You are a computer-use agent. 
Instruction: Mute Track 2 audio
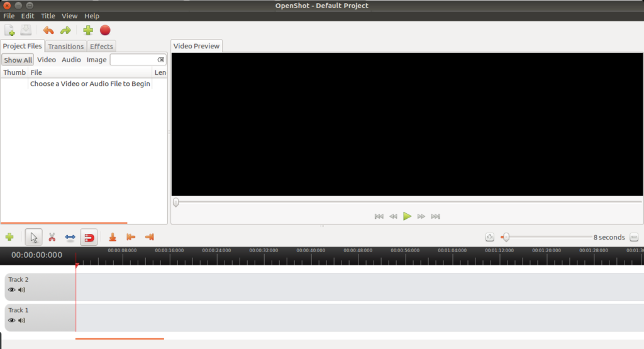point(22,290)
